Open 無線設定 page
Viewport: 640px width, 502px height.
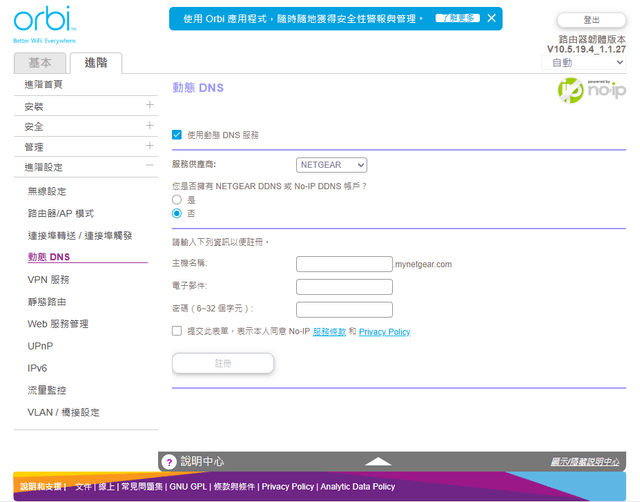coord(47,191)
